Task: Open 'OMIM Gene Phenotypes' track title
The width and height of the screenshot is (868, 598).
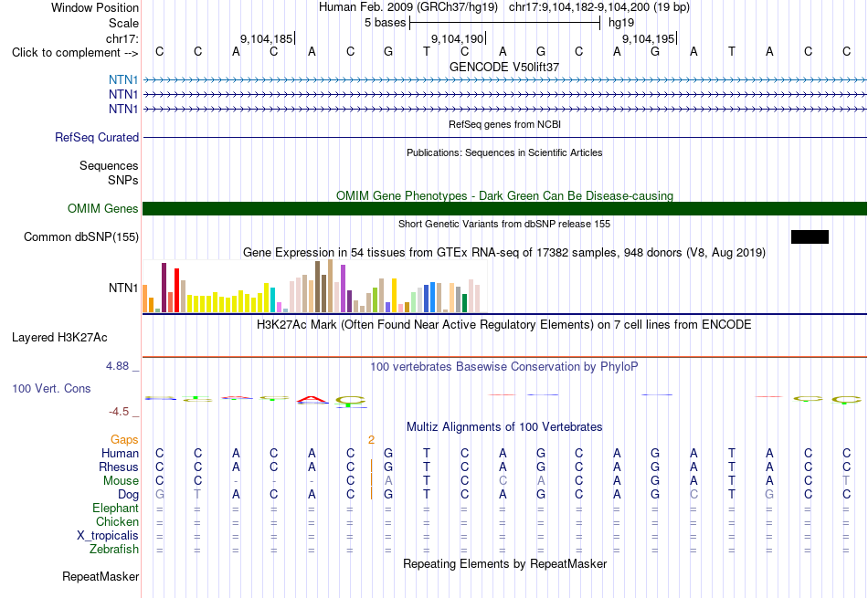Action: pos(505,195)
